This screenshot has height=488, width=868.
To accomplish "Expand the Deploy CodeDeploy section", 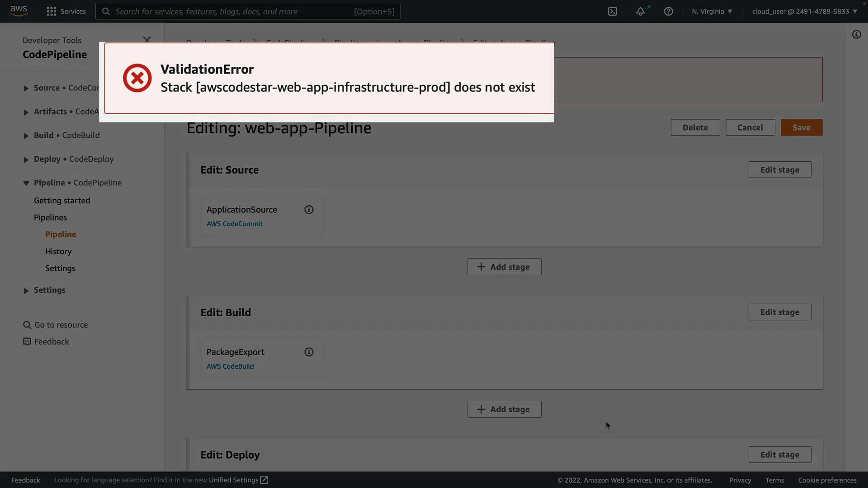I will [x=26, y=160].
